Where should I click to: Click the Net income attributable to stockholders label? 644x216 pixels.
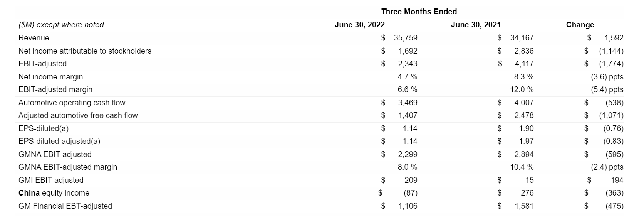(x=85, y=51)
